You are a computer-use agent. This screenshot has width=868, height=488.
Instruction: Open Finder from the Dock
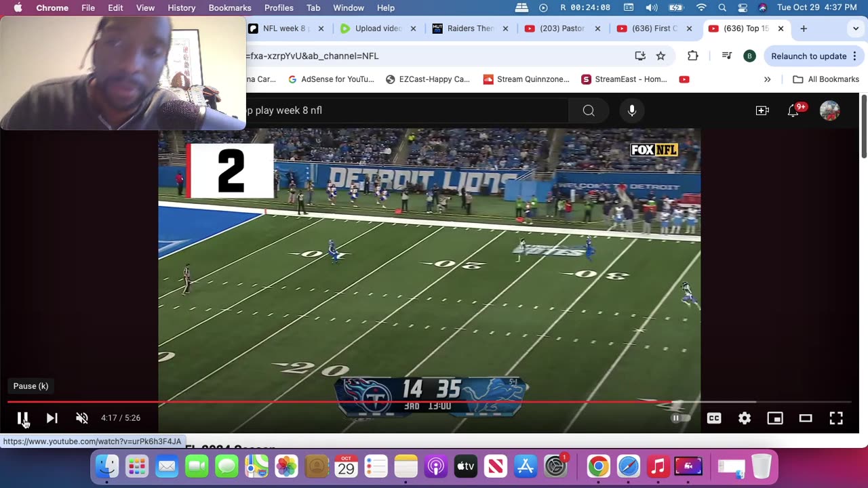[x=106, y=466]
